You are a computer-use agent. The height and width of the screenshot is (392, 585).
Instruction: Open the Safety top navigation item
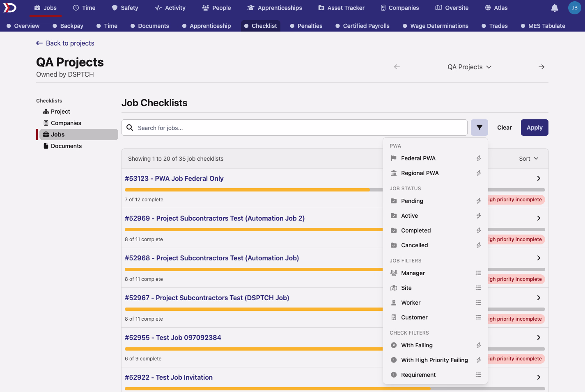click(x=125, y=8)
